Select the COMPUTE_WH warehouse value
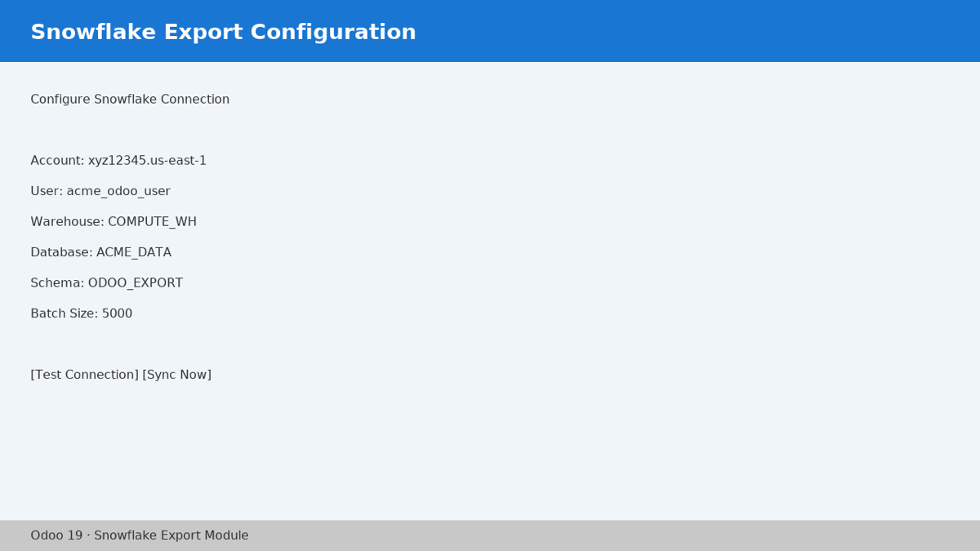The image size is (980, 551). pyautogui.click(x=152, y=222)
